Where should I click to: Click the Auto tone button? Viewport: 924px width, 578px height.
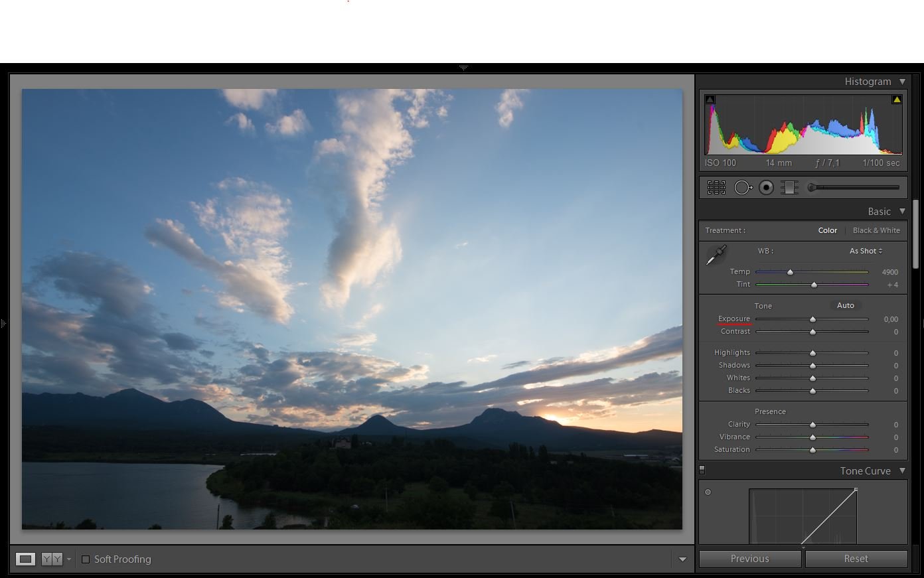pos(846,305)
